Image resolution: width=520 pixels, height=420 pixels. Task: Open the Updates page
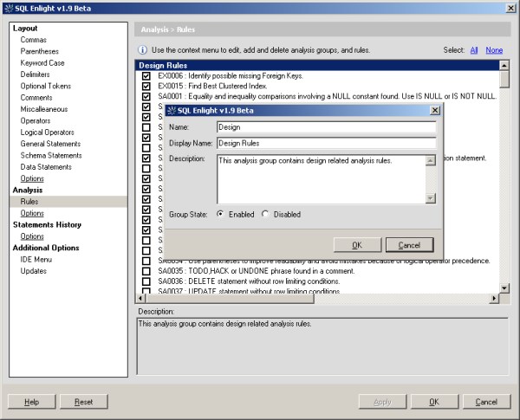click(x=34, y=271)
